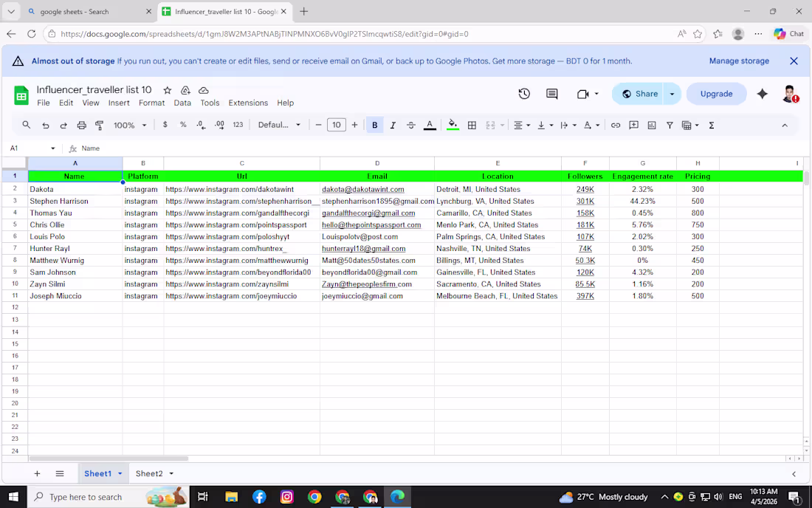Open the Data menu
Viewport: 812px width, 508px height.
point(182,103)
